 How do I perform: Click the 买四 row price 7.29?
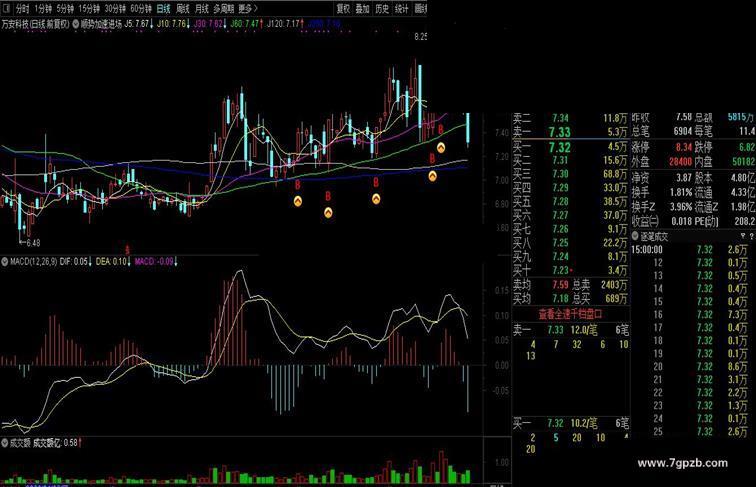click(x=560, y=188)
